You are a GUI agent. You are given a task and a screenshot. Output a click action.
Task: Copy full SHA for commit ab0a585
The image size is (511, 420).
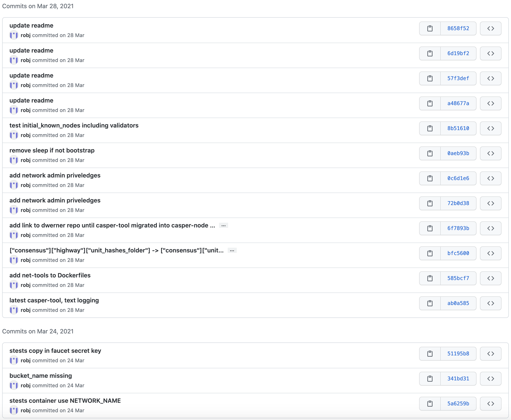point(430,303)
